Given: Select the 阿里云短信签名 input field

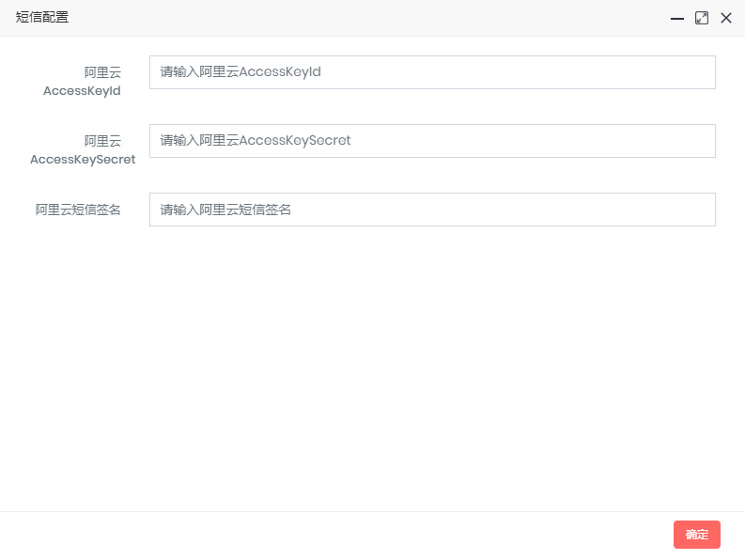Looking at the screenshot, I should 432,210.
